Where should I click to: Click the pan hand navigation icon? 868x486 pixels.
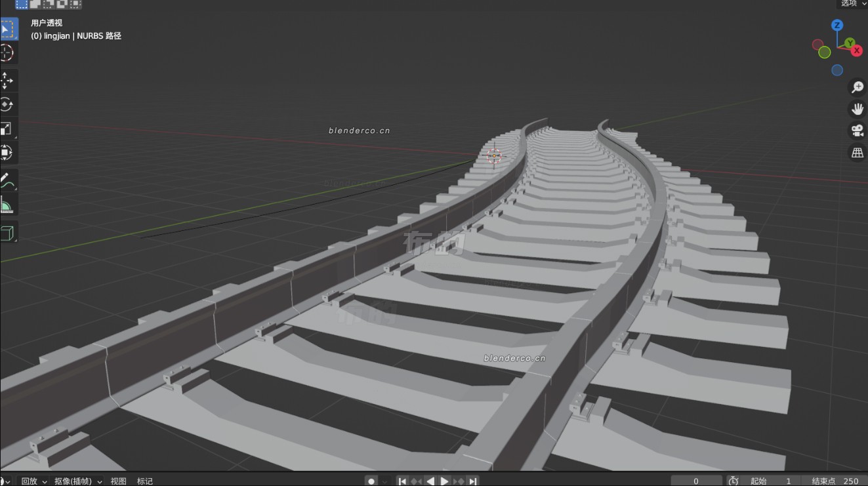pos(857,109)
